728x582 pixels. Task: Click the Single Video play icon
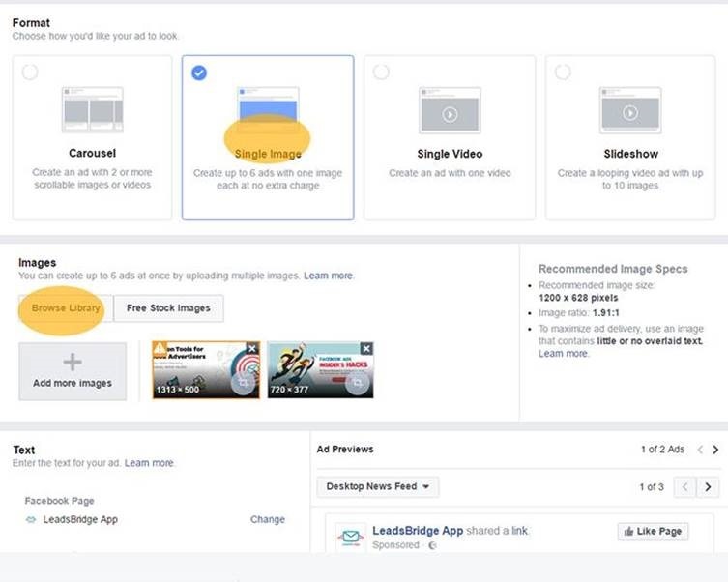pyautogui.click(x=450, y=113)
